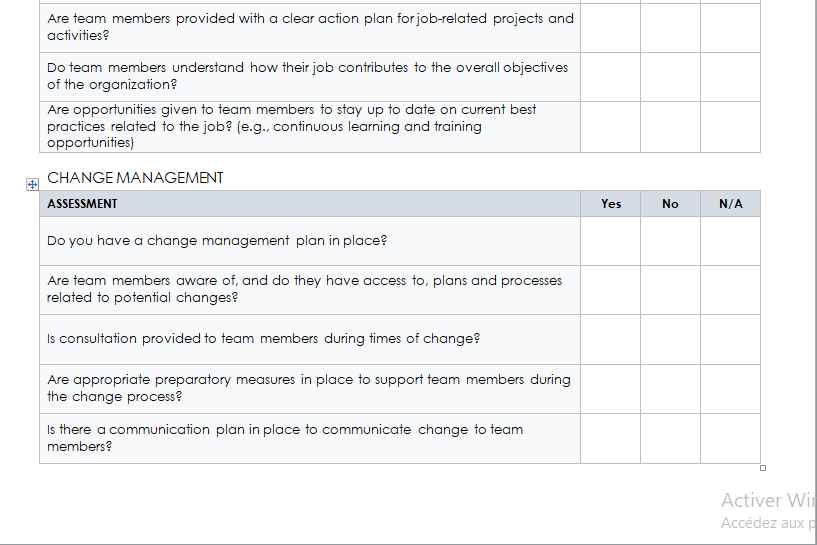Click the table move handle icon
Image resolution: width=817 pixels, height=545 pixels.
32,184
